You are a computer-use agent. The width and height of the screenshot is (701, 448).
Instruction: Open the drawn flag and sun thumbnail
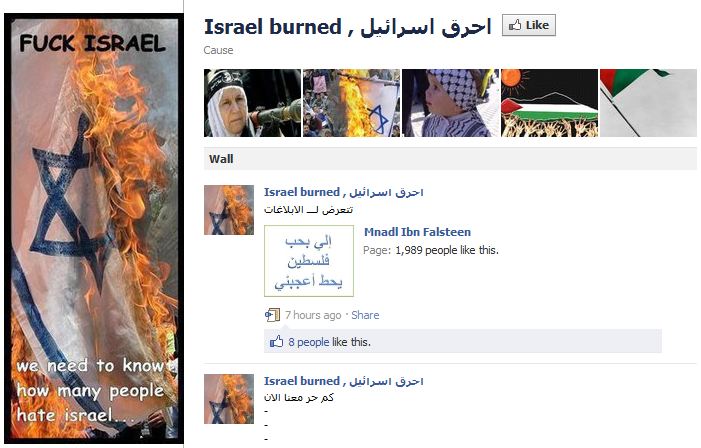549,103
